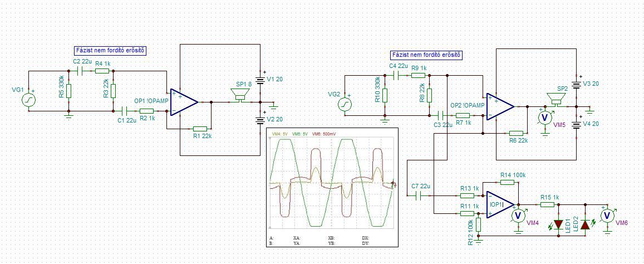
Task: Click the 'VM4: 5V' oscilloscope legend
Action: point(280,134)
